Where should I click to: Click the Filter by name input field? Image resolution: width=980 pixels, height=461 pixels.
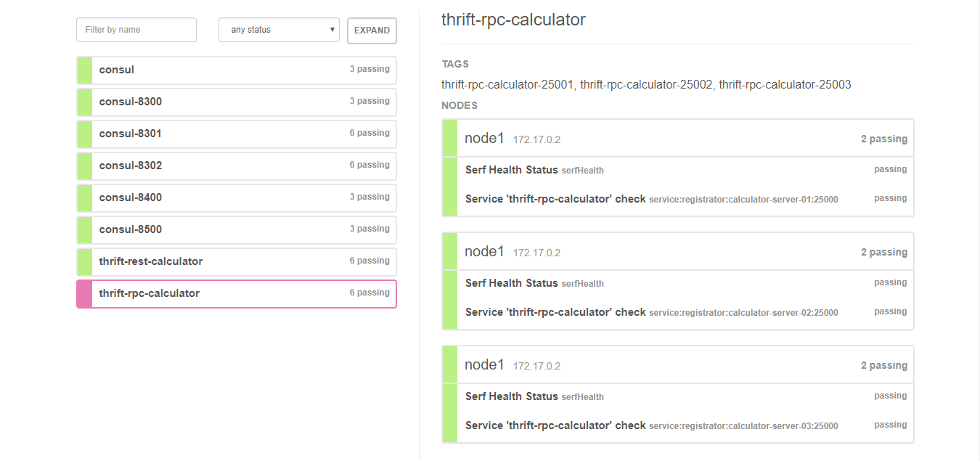point(136,30)
